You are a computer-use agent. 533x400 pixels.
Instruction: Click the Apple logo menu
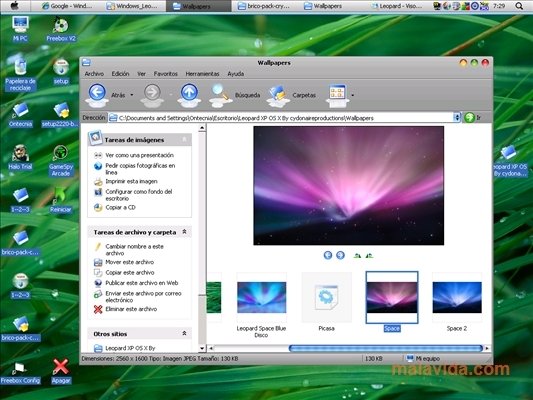[x=15, y=5]
